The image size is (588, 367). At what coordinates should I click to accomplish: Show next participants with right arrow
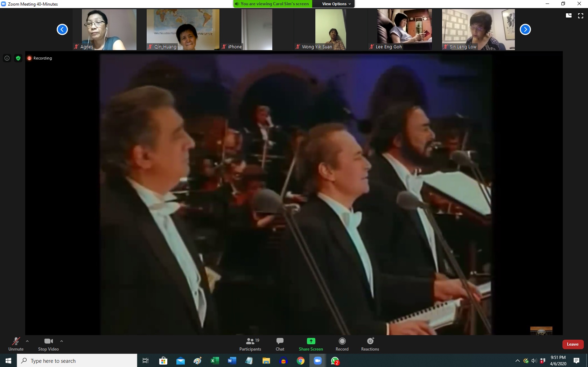coord(525,29)
